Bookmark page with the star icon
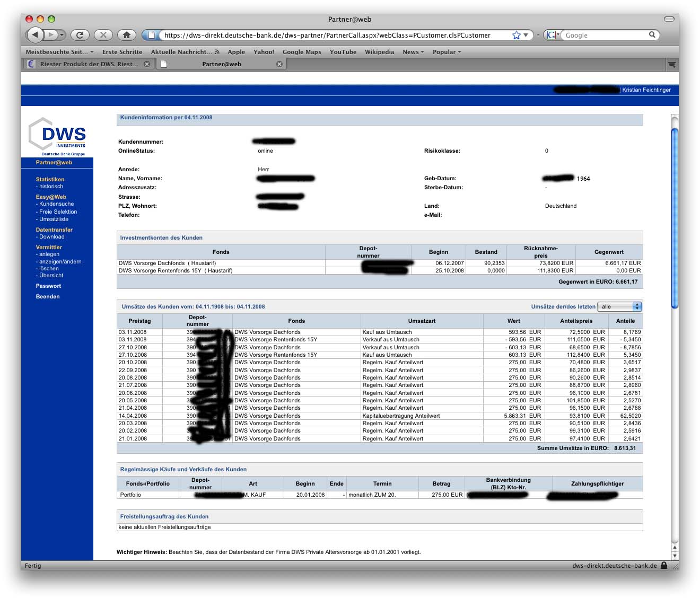This screenshot has height=599, width=700. click(x=516, y=35)
